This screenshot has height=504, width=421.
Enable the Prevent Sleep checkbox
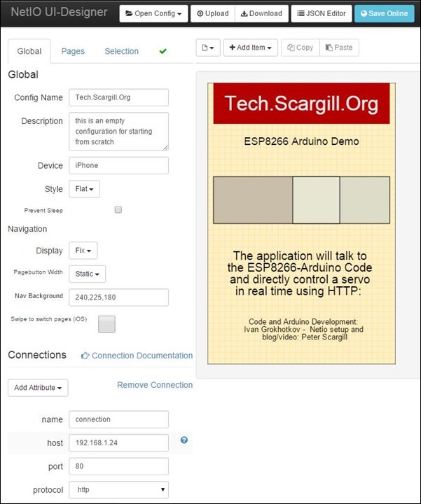click(x=118, y=209)
